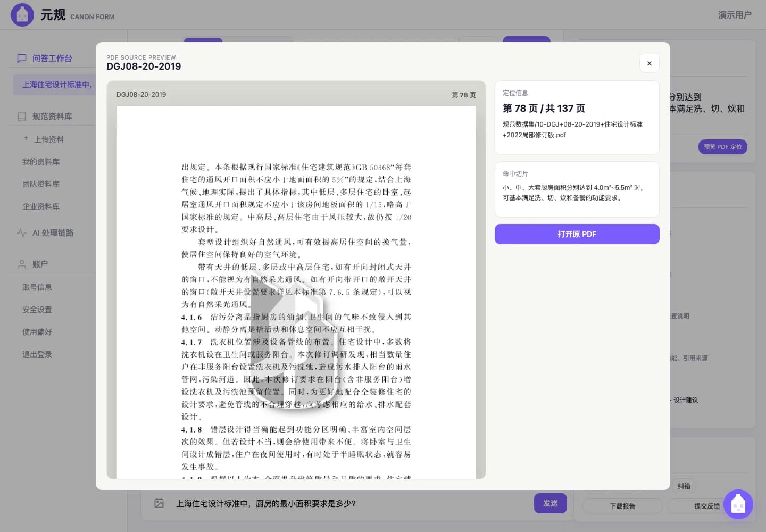Viewport: 766px width, 532px height.
Task: Open 规范资料库 section in sidebar
Action: (x=52, y=117)
